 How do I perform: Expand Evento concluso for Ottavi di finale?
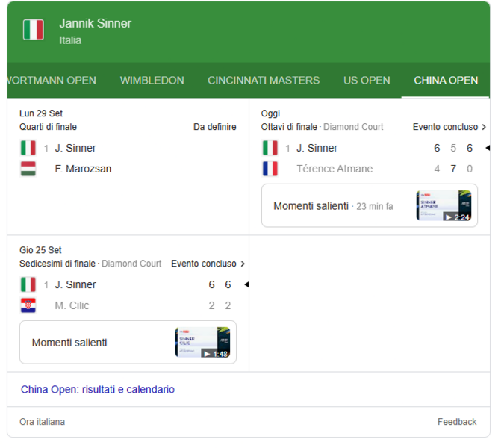pyautogui.click(x=449, y=127)
